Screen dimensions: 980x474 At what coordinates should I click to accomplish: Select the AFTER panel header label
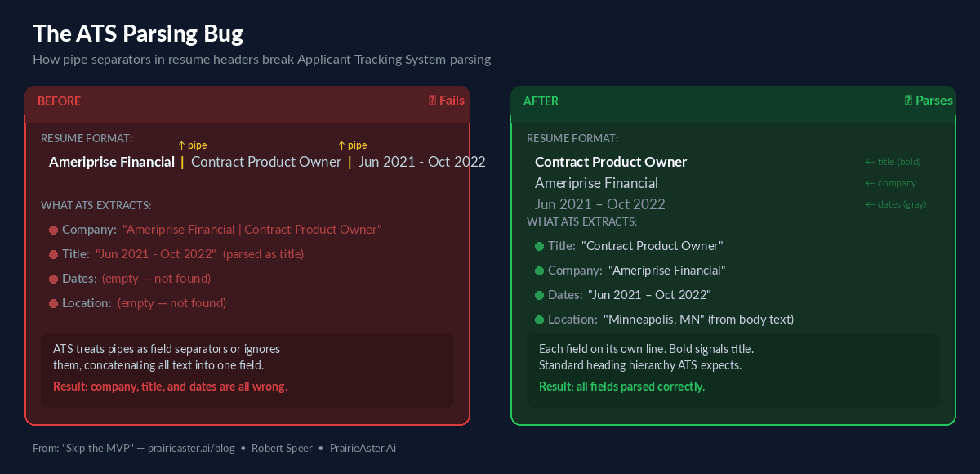[x=541, y=101]
